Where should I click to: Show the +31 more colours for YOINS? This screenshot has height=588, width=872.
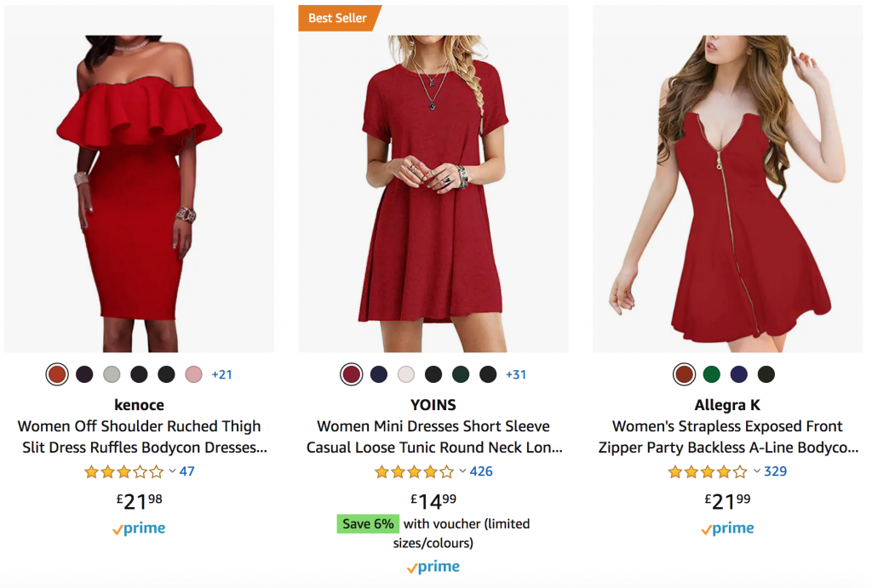(516, 374)
